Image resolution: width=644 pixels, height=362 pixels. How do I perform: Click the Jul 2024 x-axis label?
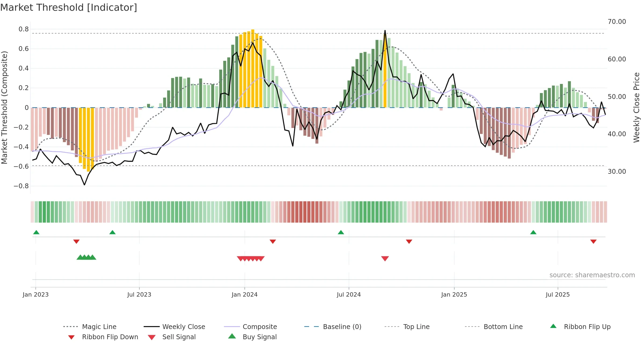coord(349,295)
